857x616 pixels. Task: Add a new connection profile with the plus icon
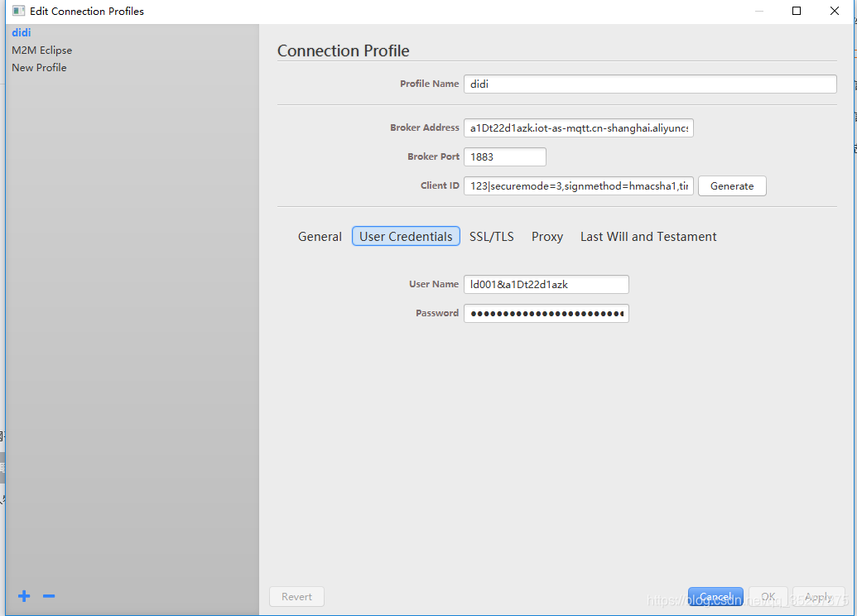click(24, 596)
